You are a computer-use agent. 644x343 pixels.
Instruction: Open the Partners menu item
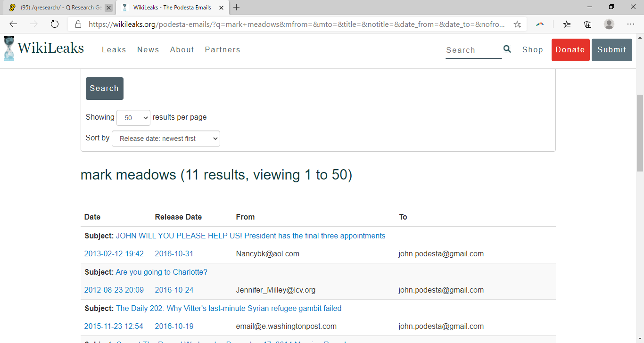[223, 50]
